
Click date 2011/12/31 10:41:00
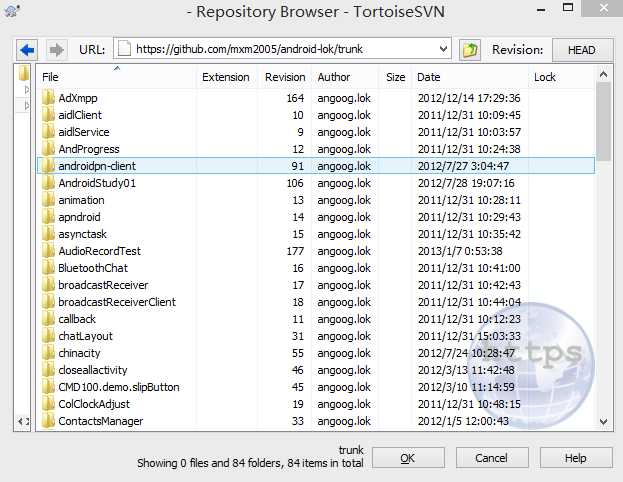coord(469,268)
